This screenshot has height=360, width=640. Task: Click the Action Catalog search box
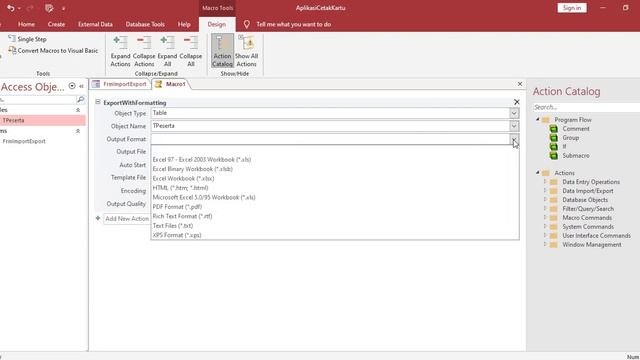point(586,107)
